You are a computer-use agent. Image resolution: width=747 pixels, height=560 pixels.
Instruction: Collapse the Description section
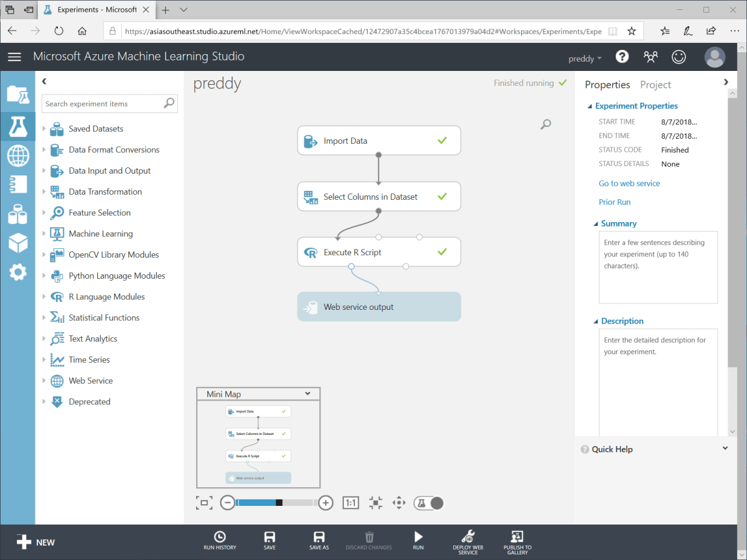596,322
